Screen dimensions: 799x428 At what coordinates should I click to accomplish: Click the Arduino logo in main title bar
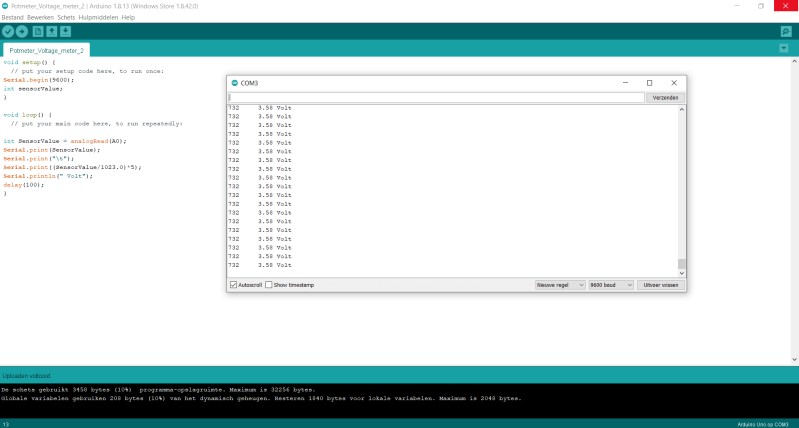point(5,5)
